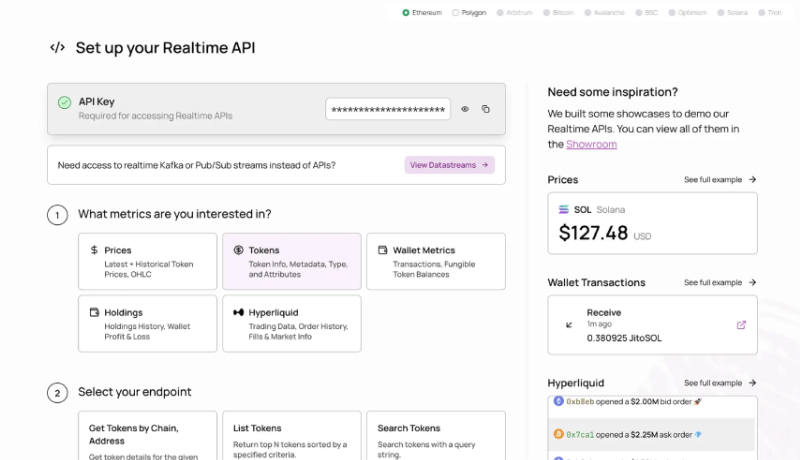Click the code brackets icon beside the title
Image resolution: width=800 pixels, height=460 pixels.
[x=57, y=47]
